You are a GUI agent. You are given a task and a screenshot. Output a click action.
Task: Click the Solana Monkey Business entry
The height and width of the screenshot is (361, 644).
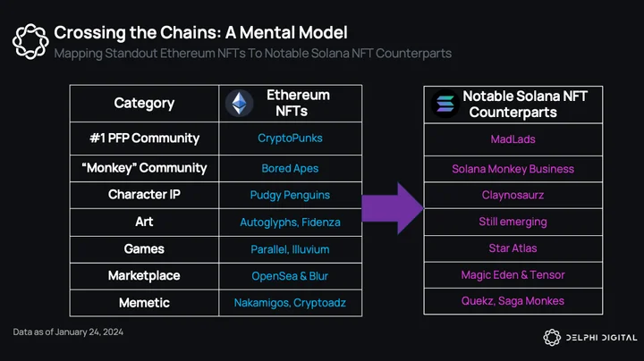pyautogui.click(x=513, y=169)
